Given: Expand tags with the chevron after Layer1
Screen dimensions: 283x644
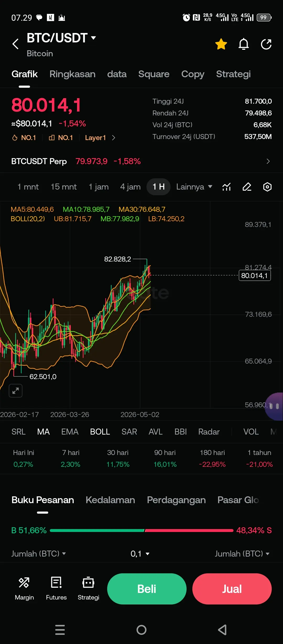Looking at the screenshot, I should pyautogui.click(x=113, y=138).
